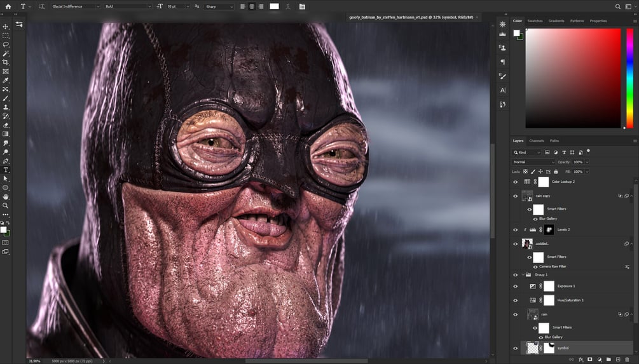
Task: Select the goofy_batman document tab
Action: pos(413,18)
